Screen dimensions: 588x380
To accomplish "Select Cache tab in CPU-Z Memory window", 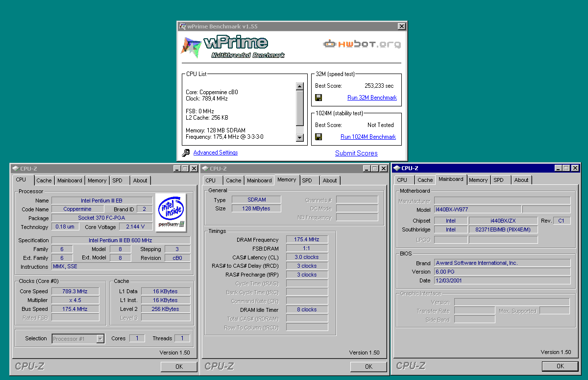I will coord(234,180).
